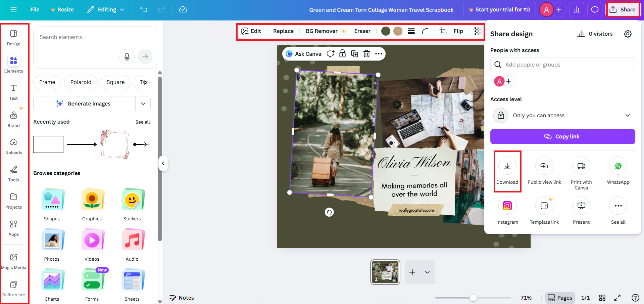The width and height of the screenshot is (644, 304).
Task: Open the Uploads panel
Action: click(x=14, y=145)
